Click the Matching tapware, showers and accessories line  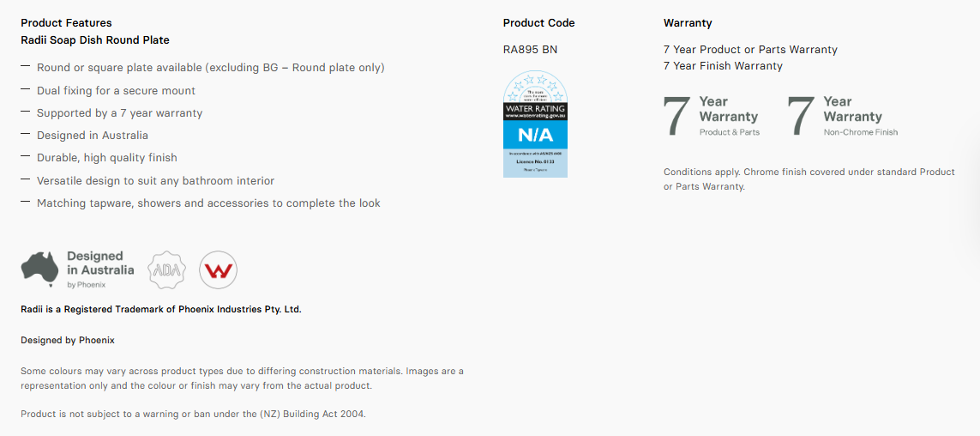point(208,203)
